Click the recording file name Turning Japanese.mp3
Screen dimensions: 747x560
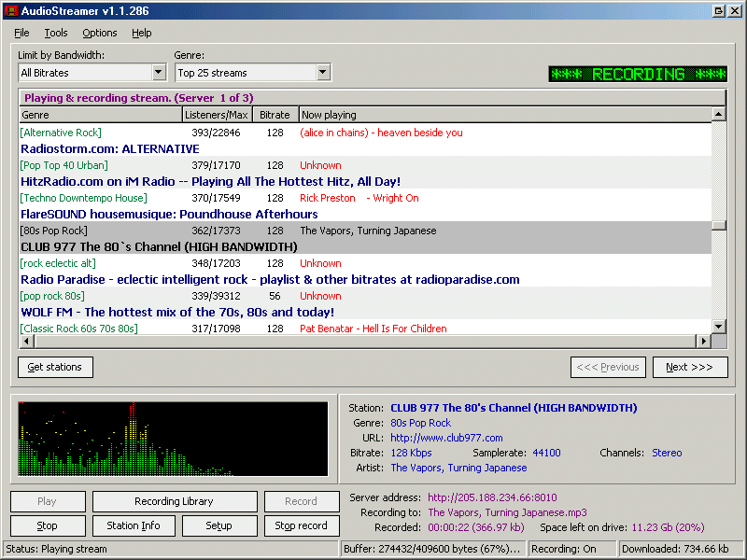(x=507, y=512)
